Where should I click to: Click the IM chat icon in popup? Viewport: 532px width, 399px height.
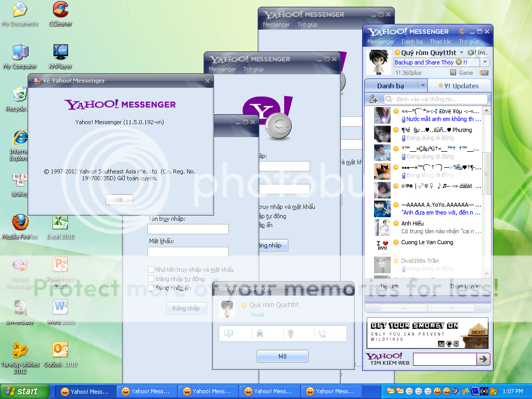229,334
